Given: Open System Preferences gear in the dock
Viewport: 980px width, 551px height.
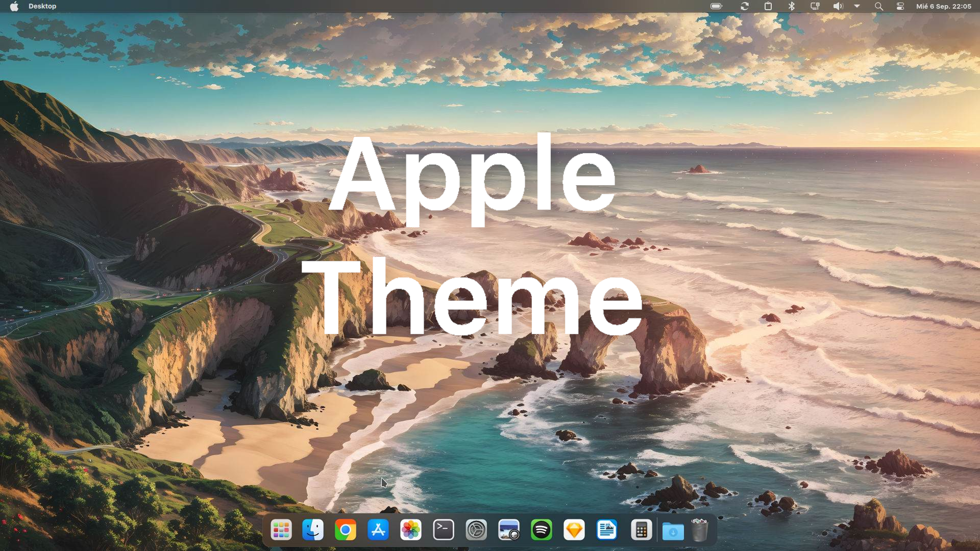Looking at the screenshot, I should (476, 530).
